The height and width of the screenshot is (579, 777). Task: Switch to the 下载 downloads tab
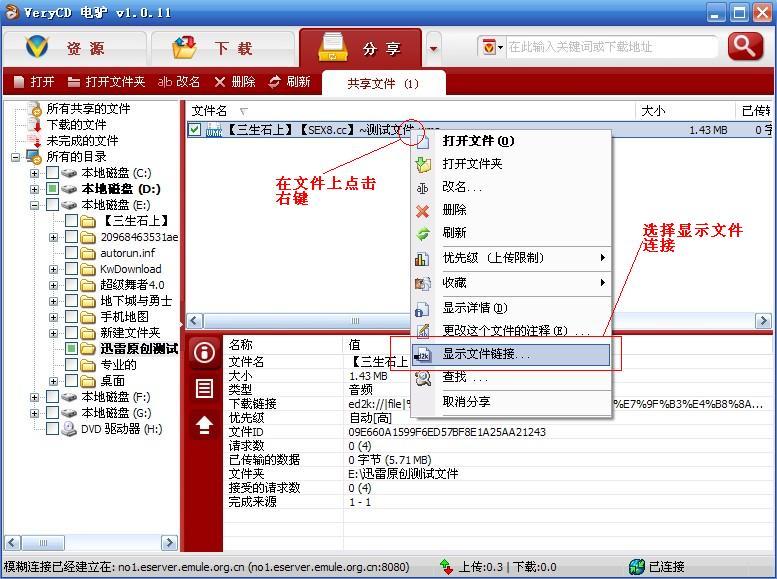click(x=223, y=48)
